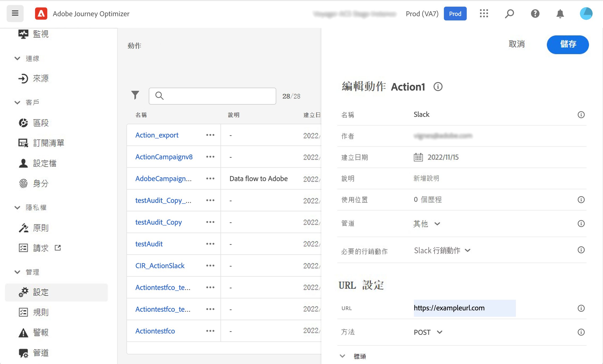
Task: Collapse the 隱私權 sidebar section
Action: coord(18,207)
